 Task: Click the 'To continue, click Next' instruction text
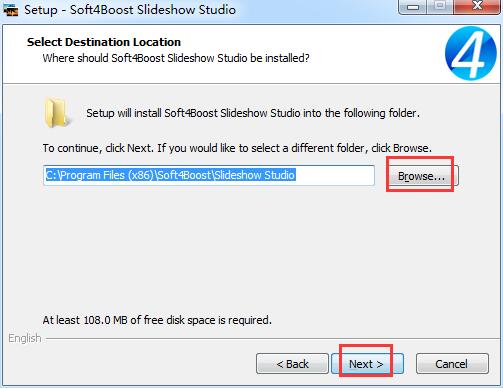pos(237,148)
